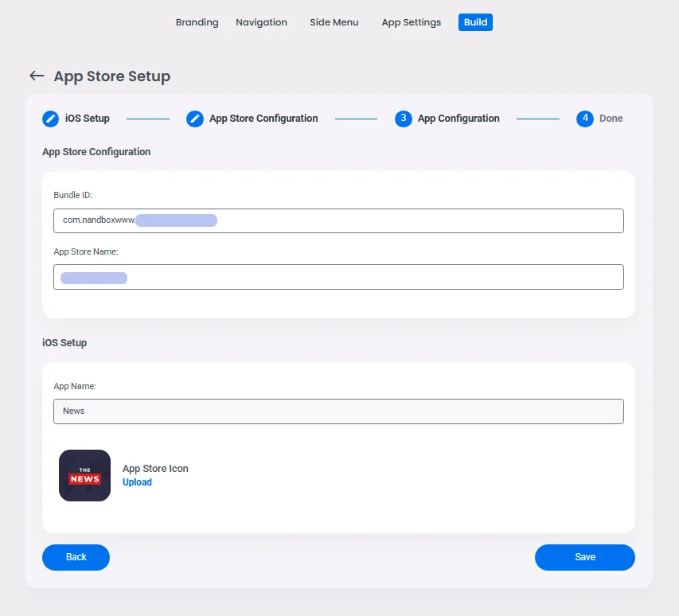This screenshot has height=616, width=679.
Task: Click the App Store Configuration pencil icon
Action: pos(195,119)
